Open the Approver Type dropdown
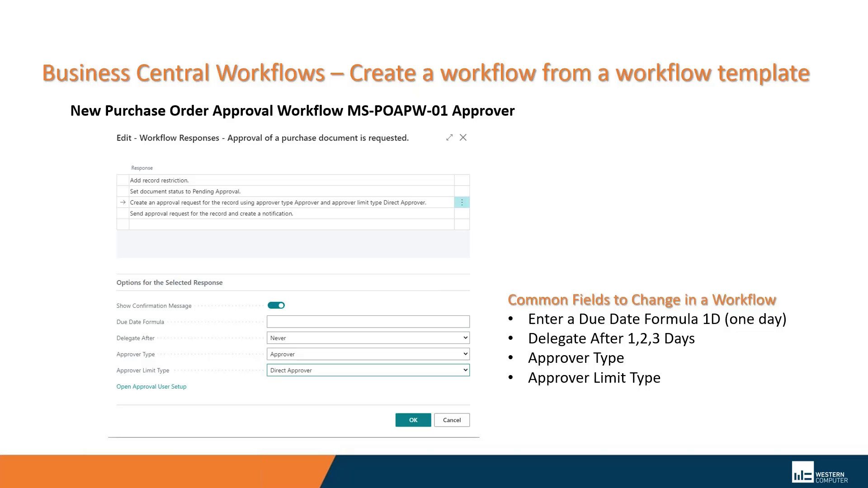The image size is (868, 488). 465,354
